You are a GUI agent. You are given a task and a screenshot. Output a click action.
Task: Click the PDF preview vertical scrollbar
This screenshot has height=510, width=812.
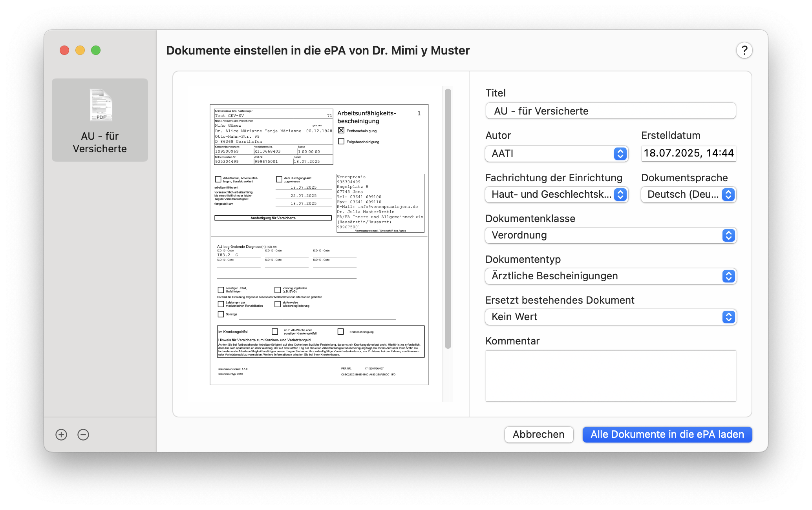pos(448,219)
